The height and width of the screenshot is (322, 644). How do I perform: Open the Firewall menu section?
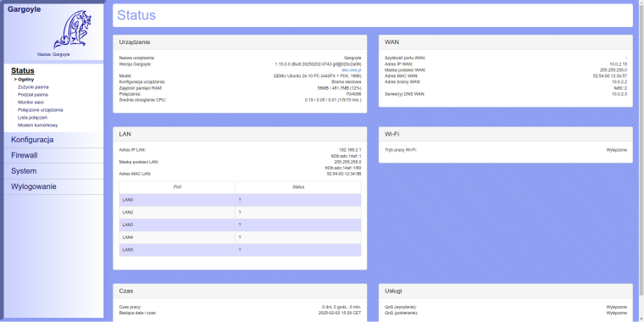25,155
